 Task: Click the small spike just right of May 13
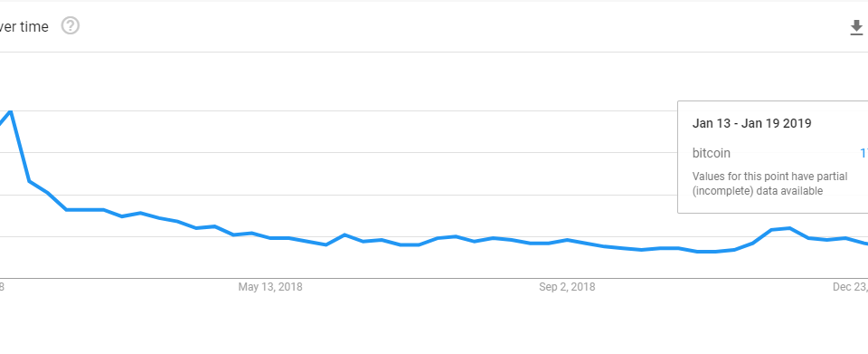pos(344,234)
